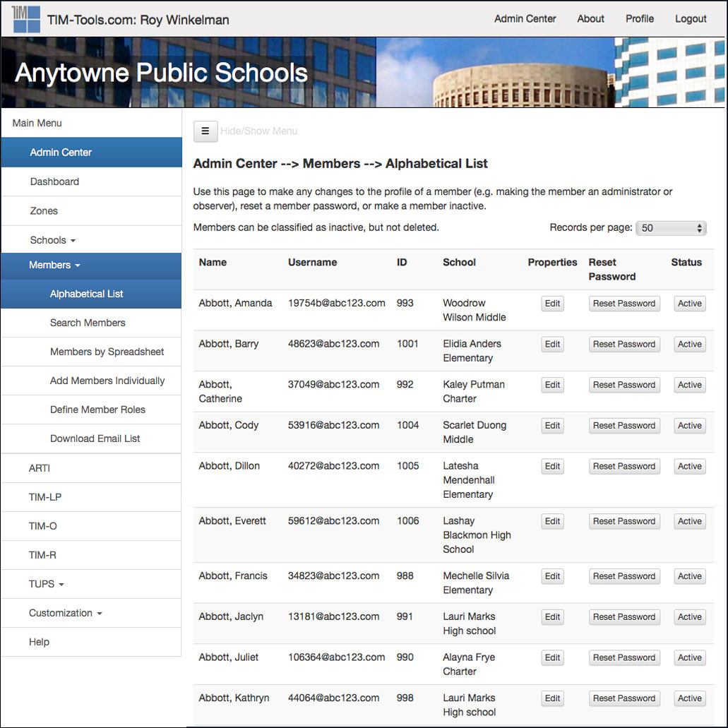Click username 19754b@abc123.com

pyautogui.click(x=336, y=303)
